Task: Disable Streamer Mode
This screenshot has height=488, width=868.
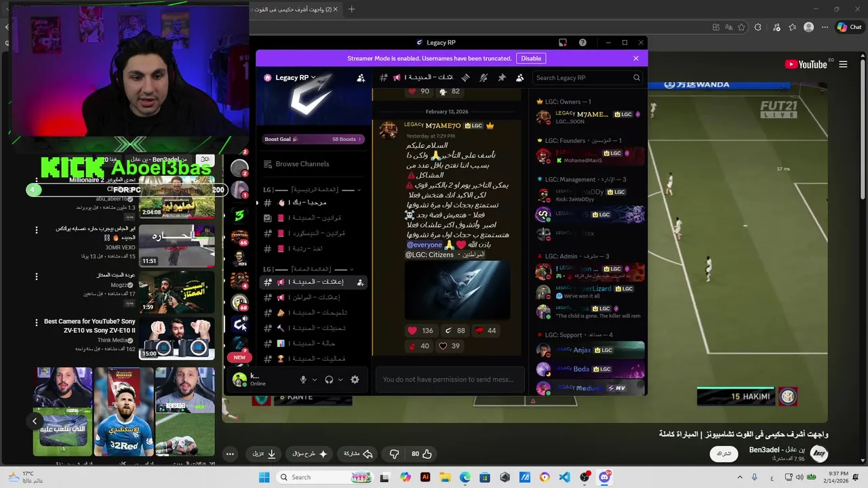Action: (x=531, y=58)
